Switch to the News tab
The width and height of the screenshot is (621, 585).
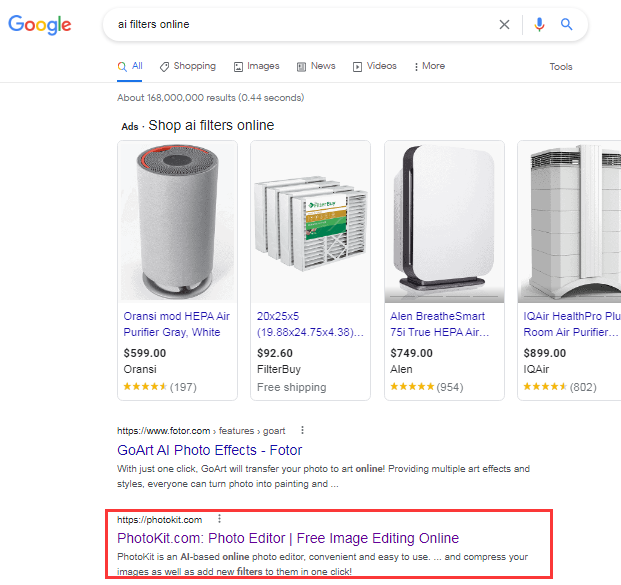click(316, 66)
